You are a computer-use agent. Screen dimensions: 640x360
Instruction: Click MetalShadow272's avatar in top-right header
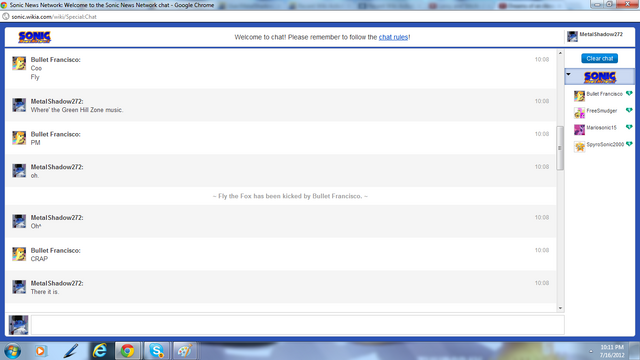point(572,36)
